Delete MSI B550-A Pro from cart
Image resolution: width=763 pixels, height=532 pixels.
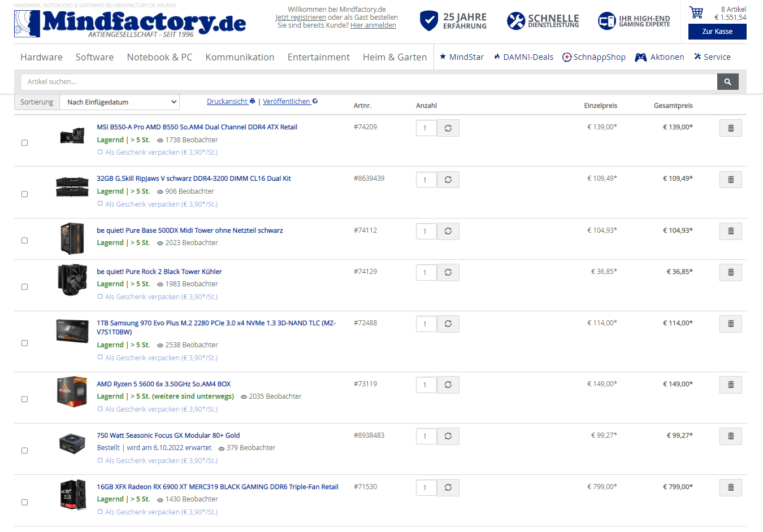point(731,128)
